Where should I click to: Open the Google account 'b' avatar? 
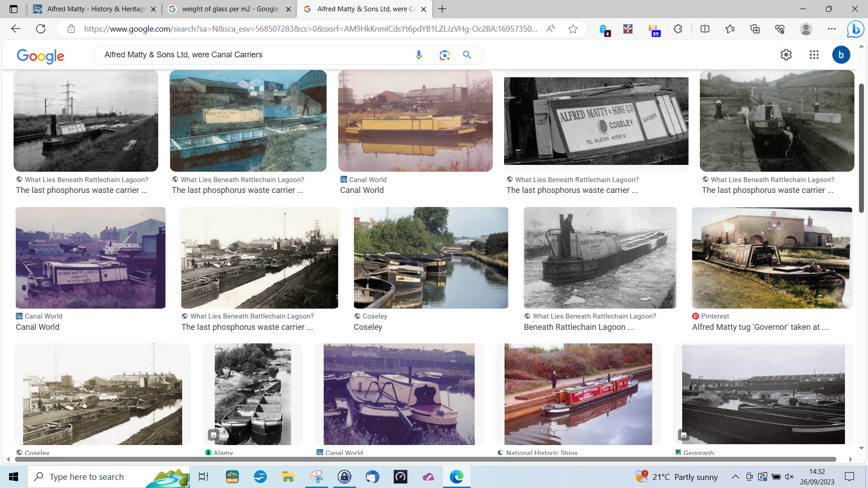tap(841, 55)
